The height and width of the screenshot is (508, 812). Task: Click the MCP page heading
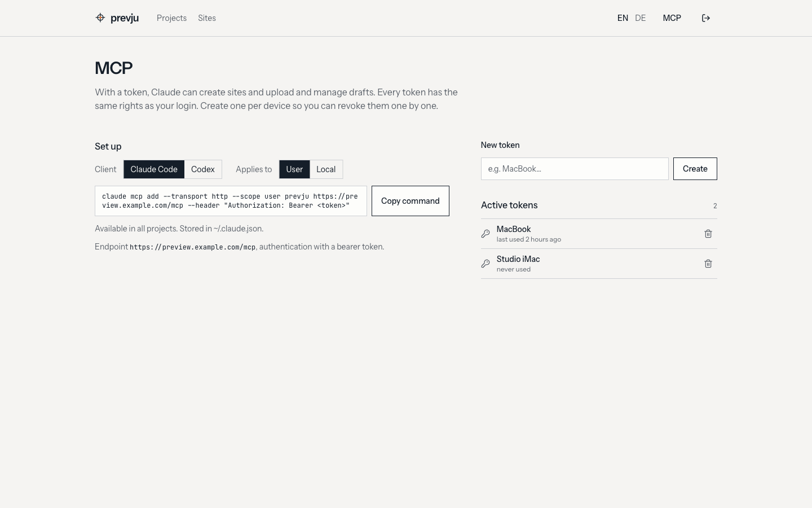point(114,68)
